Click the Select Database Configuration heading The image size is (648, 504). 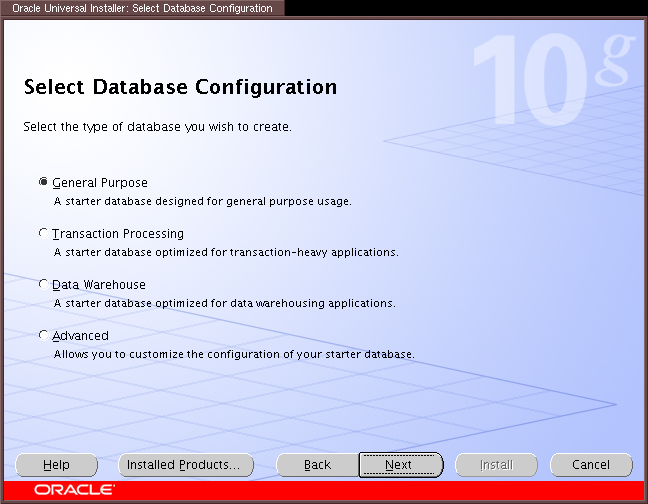180,87
